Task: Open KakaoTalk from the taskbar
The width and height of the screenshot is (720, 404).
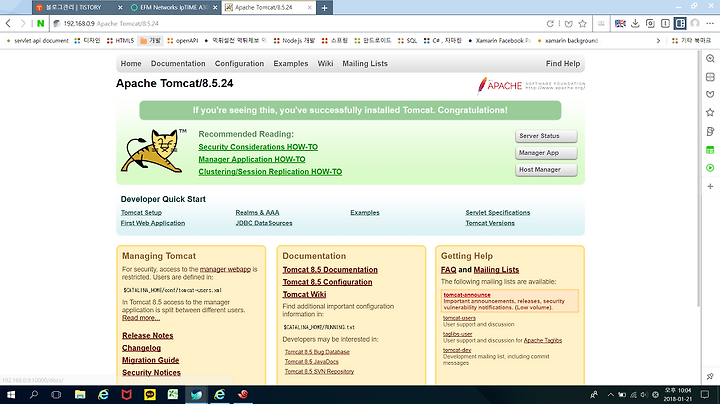Action: click(x=150, y=395)
